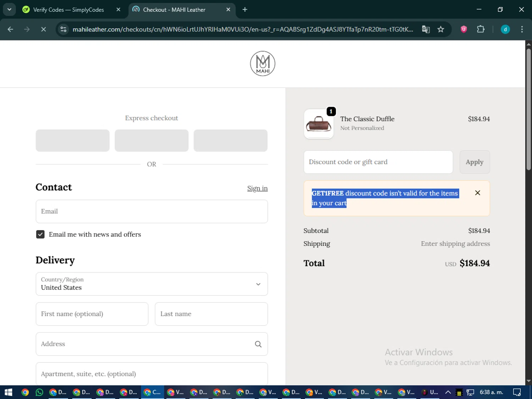Open the Windows Start menu

click(9, 392)
